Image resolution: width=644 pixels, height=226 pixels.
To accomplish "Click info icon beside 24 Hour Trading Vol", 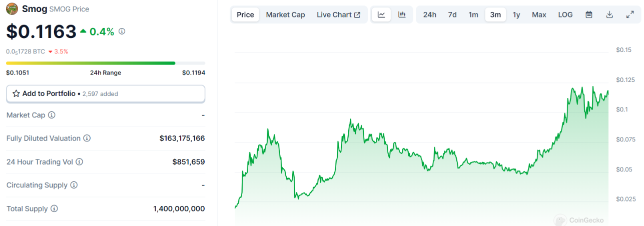I will pos(79,162).
